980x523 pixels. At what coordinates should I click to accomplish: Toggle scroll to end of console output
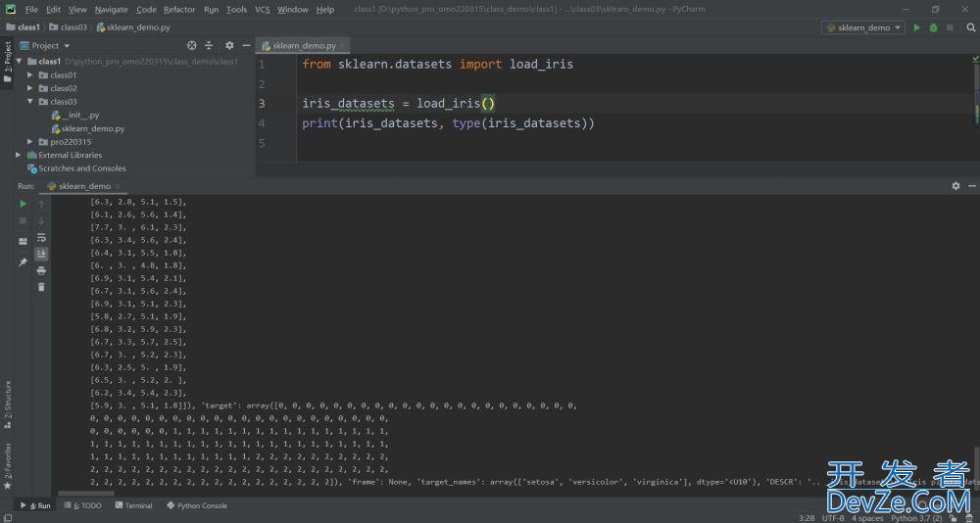(41, 254)
